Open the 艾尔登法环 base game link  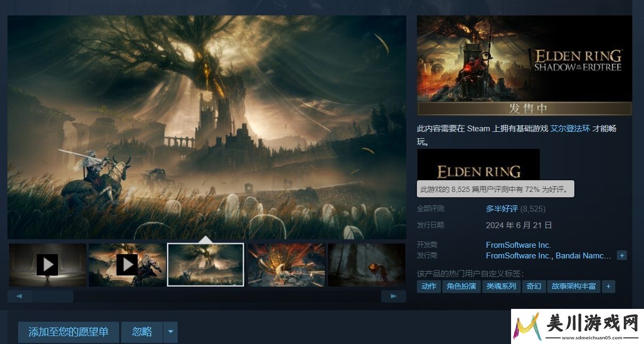click(x=570, y=129)
